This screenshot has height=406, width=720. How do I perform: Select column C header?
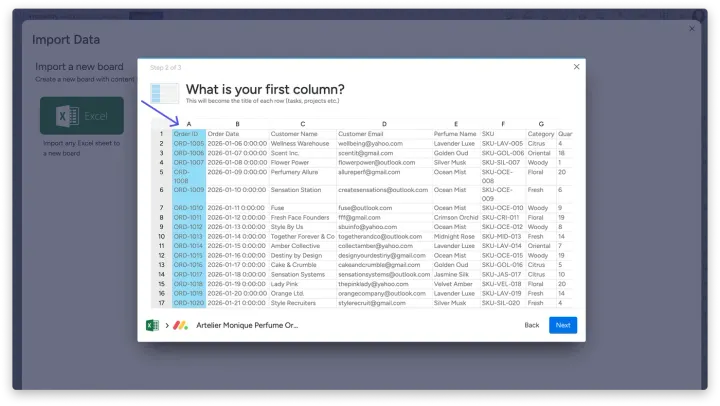pos(303,124)
